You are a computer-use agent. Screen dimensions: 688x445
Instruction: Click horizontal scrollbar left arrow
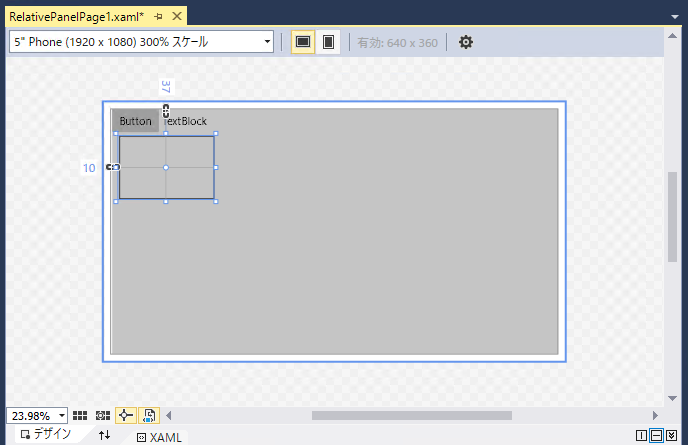[x=168, y=415]
